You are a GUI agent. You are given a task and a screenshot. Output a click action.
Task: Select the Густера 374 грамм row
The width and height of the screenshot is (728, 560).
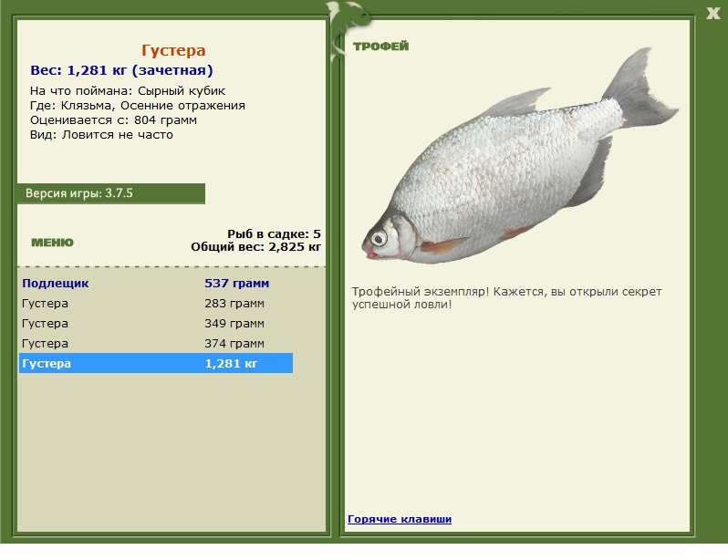pyautogui.click(x=156, y=343)
